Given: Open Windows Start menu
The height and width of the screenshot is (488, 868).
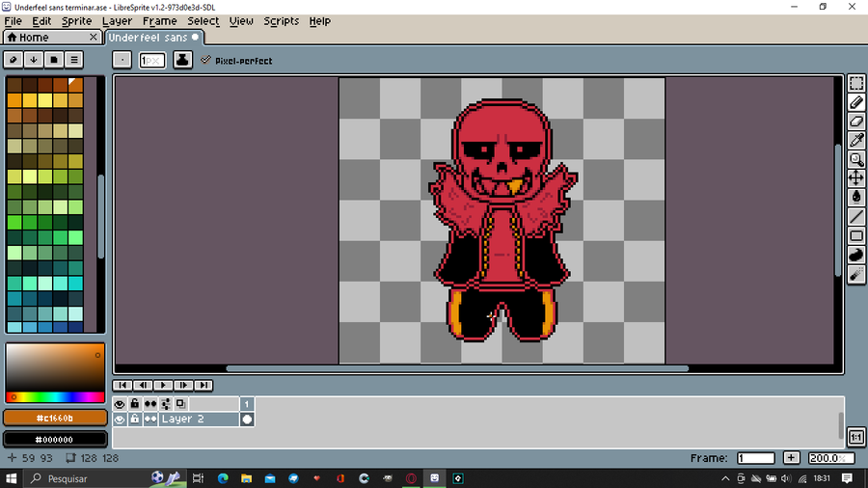Looking at the screenshot, I should pos(11,478).
